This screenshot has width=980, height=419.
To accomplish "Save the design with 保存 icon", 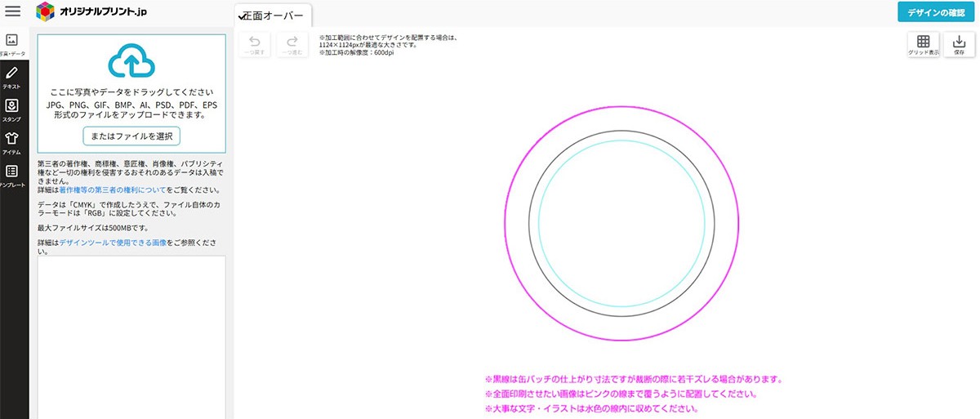I will pyautogui.click(x=959, y=44).
